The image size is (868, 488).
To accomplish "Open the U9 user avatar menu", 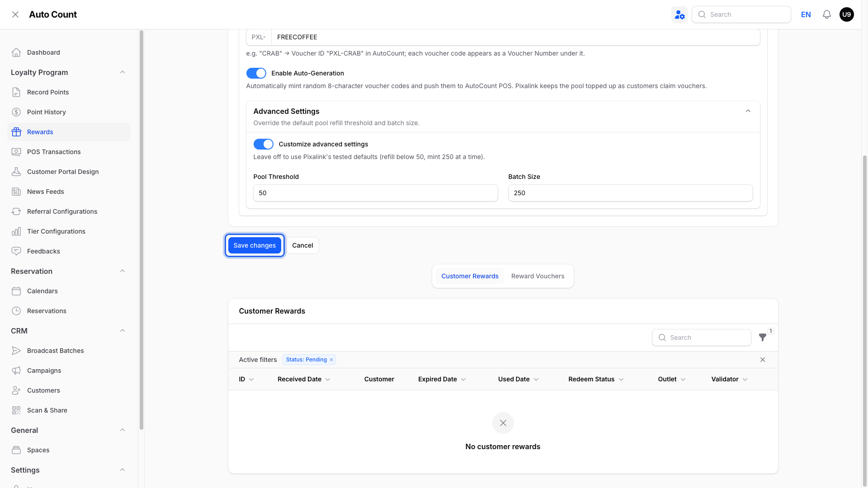I will [x=847, y=14].
